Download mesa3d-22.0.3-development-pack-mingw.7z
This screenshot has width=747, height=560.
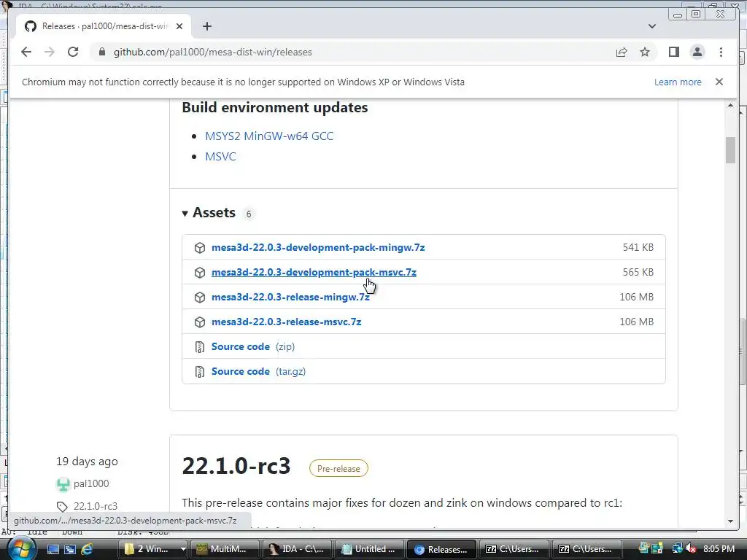coord(318,248)
